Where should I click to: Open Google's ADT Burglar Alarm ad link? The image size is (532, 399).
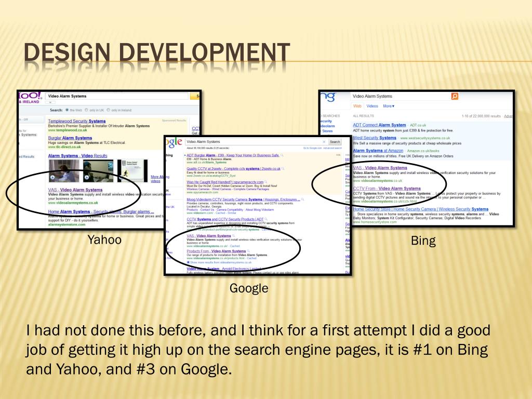click(232, 155)
